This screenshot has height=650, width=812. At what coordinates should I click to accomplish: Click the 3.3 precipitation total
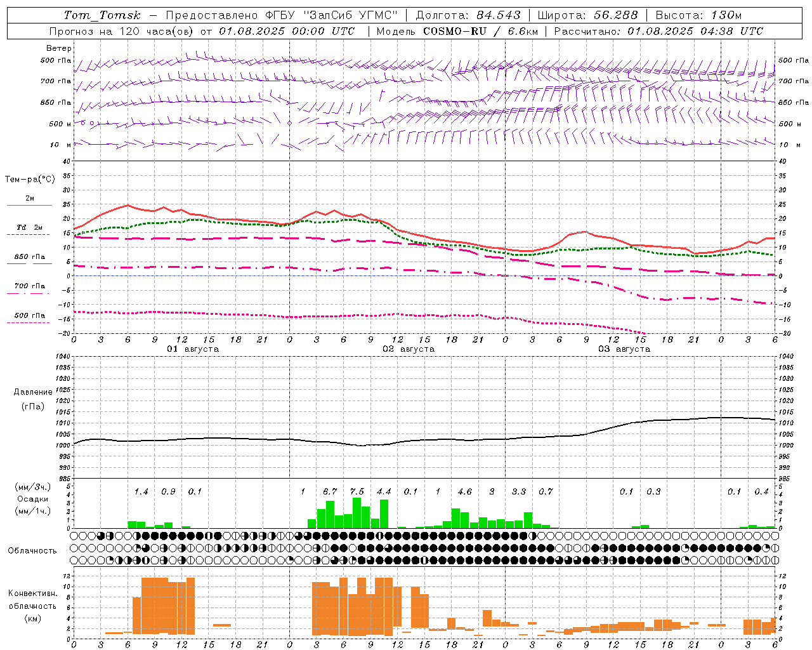519,491
